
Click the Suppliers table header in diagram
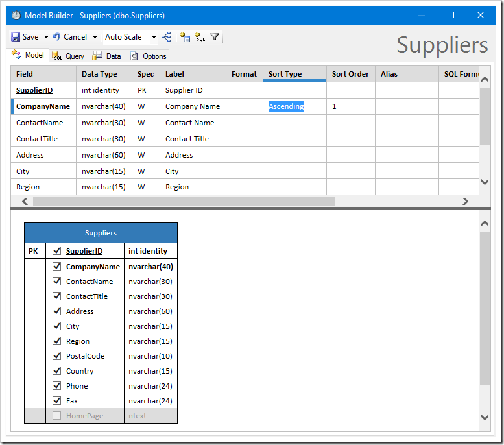101,233
